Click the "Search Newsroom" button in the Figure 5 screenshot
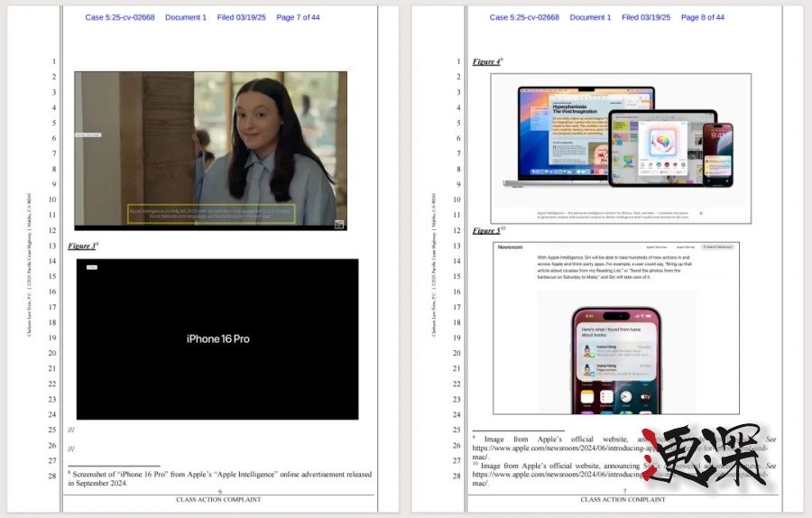812x518 pixels. (x=718, y=246)
